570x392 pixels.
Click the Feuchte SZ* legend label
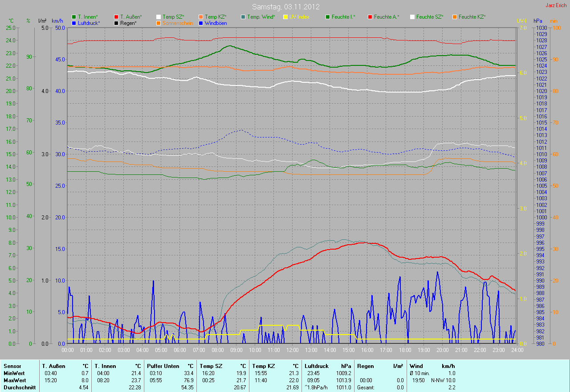tap(430, 17)
